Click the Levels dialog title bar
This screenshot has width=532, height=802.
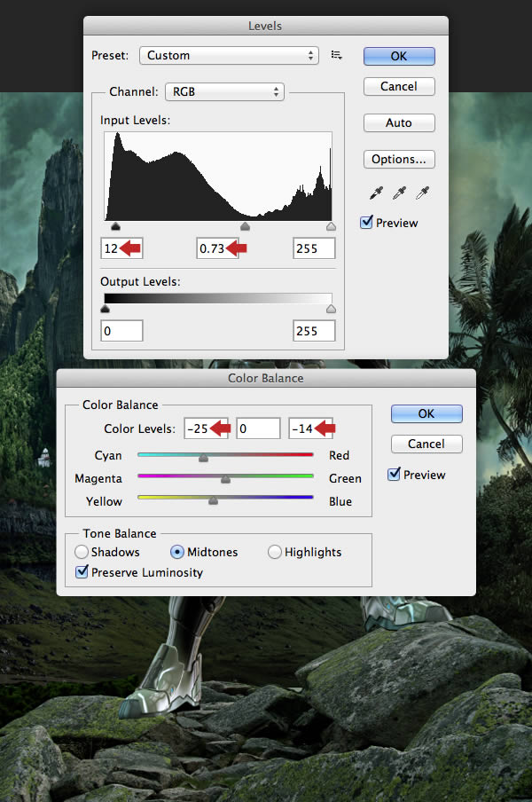[266, 26]
